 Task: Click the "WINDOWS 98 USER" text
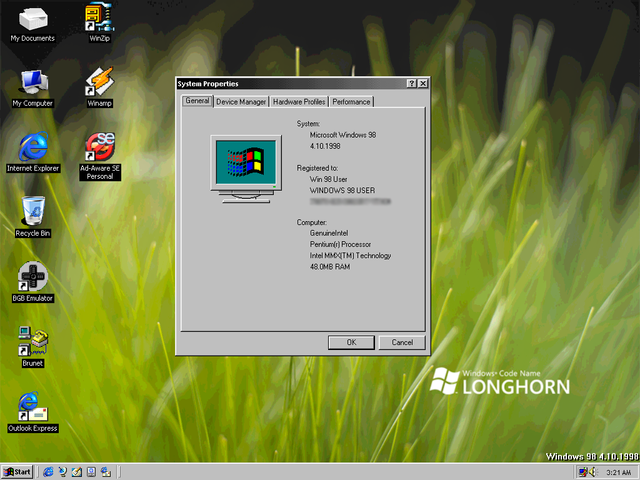pyautogui.click(x=342, y=191)
